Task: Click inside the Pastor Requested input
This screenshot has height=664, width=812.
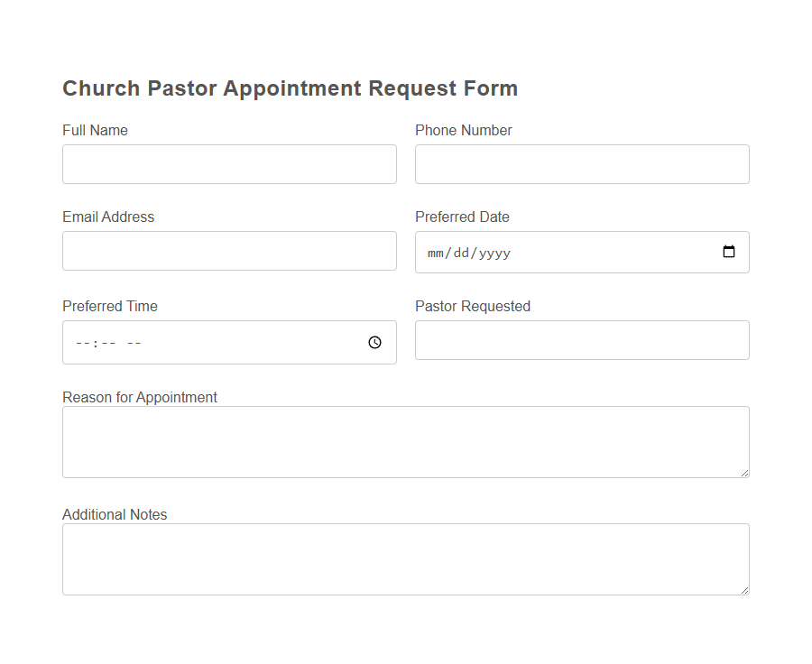Action: [x=582, y=340]
